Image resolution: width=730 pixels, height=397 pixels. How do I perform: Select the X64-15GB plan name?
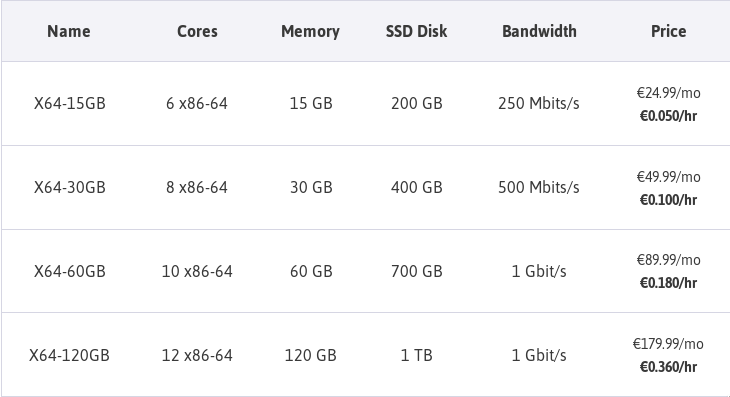coord(69,103)
